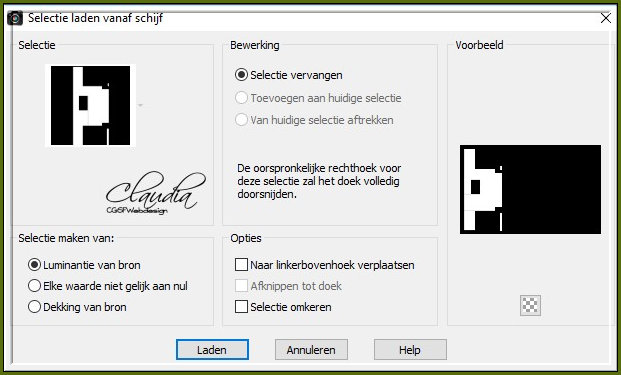
Task: Choose Toevoegen aan huidige selectie option
Action: (241, 98)
